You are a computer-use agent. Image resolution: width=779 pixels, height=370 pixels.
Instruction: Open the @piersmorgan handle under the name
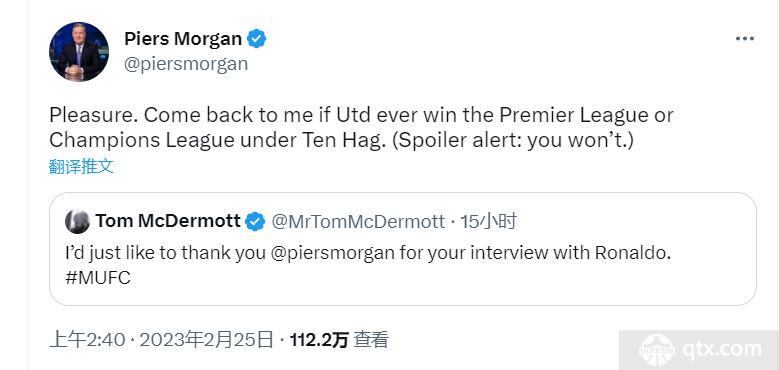[185, 64]
